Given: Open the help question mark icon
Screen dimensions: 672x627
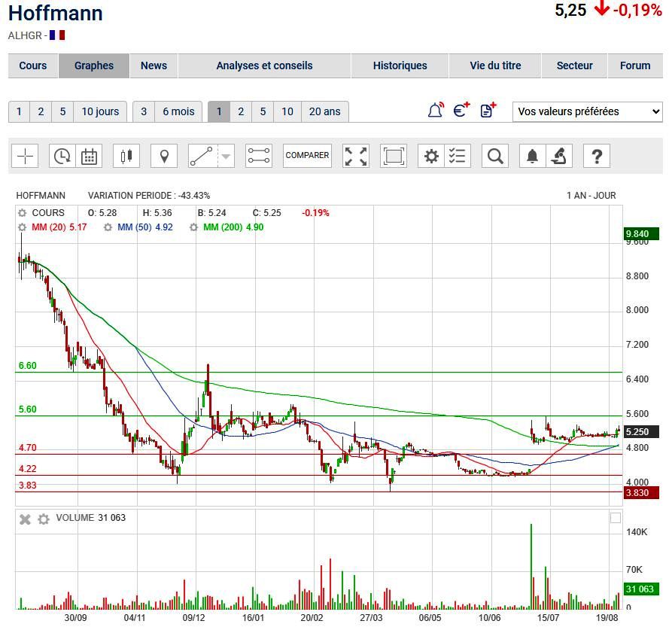Looking at the screenshot, I should point(597,156).
